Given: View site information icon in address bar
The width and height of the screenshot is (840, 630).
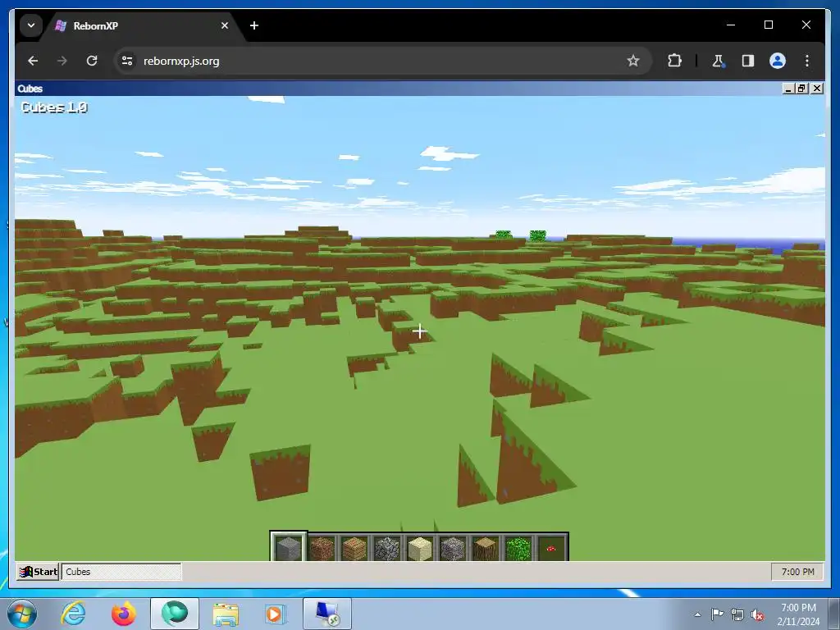Looking at the screenshot, I should pos(127,61).
